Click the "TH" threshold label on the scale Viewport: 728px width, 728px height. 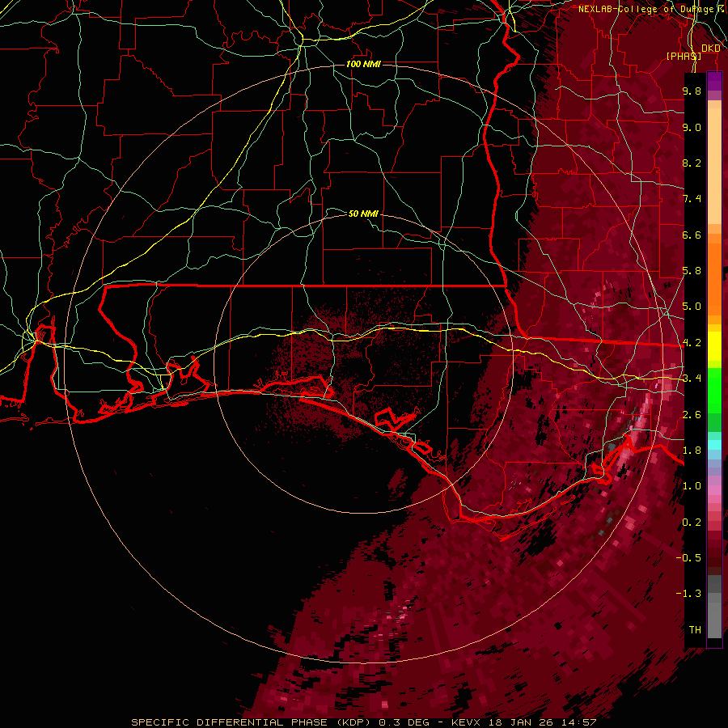pos(695,630)
